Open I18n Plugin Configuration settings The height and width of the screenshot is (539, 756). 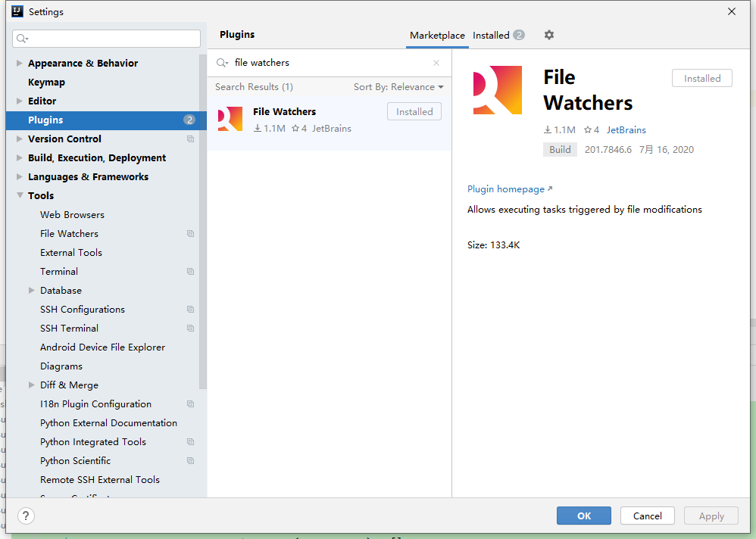[95, 404]
